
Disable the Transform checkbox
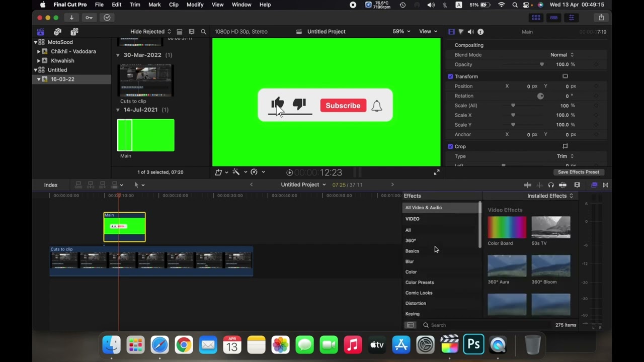coord(450,76)
